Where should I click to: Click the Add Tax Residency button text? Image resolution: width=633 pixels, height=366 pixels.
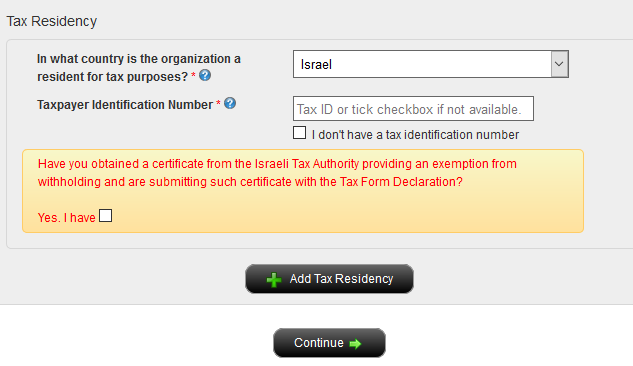click(341, 279)
